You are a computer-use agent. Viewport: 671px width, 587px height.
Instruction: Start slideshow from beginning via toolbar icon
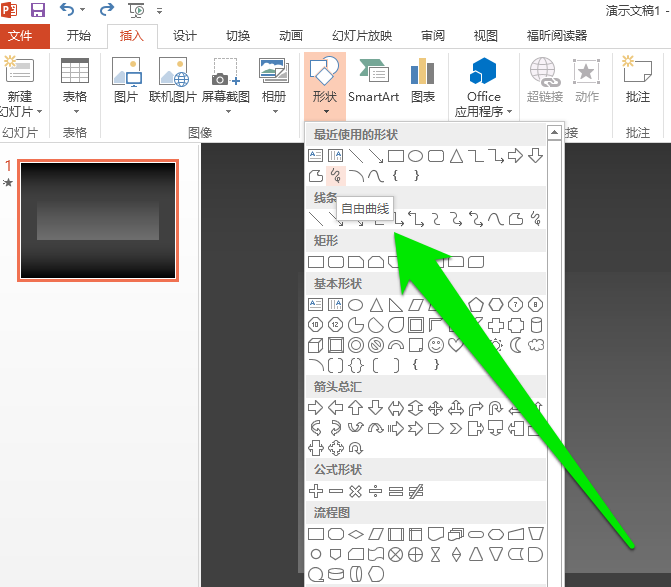coord(136,10)
